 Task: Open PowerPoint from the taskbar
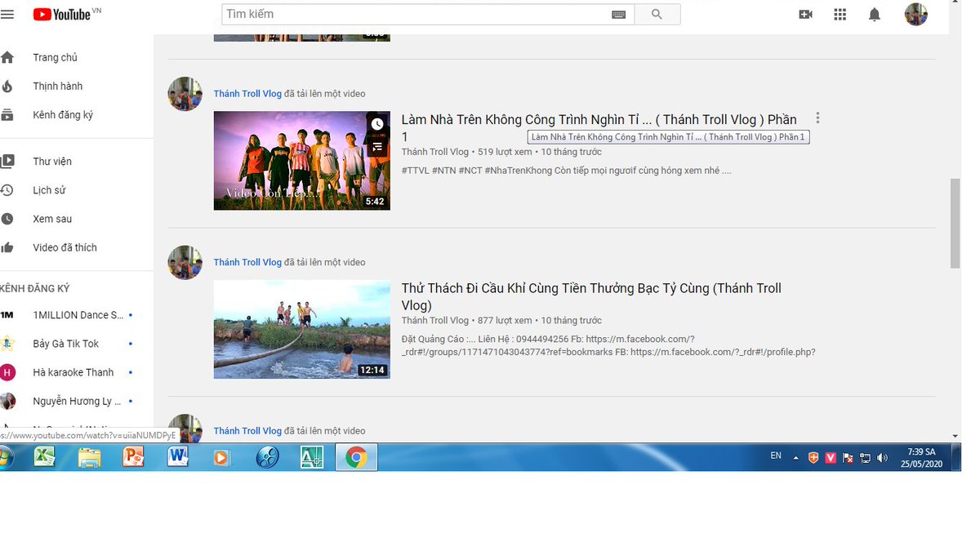[133, 458]
